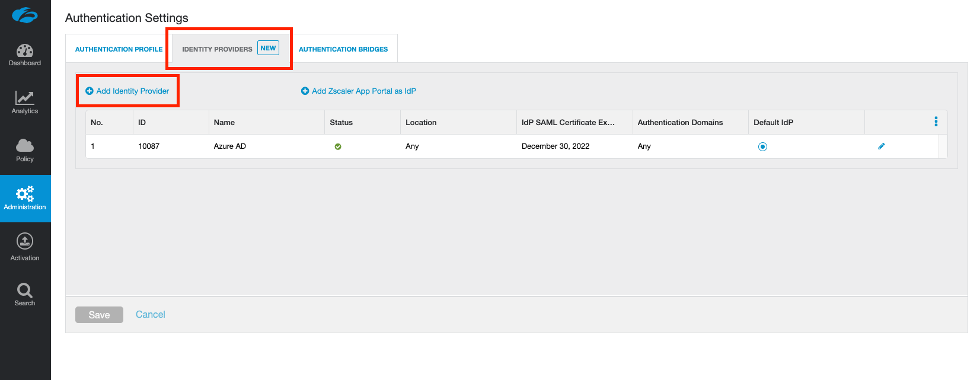Switch to Authentication Profile tab
This screenshot has height=380, width=980.
119,49
